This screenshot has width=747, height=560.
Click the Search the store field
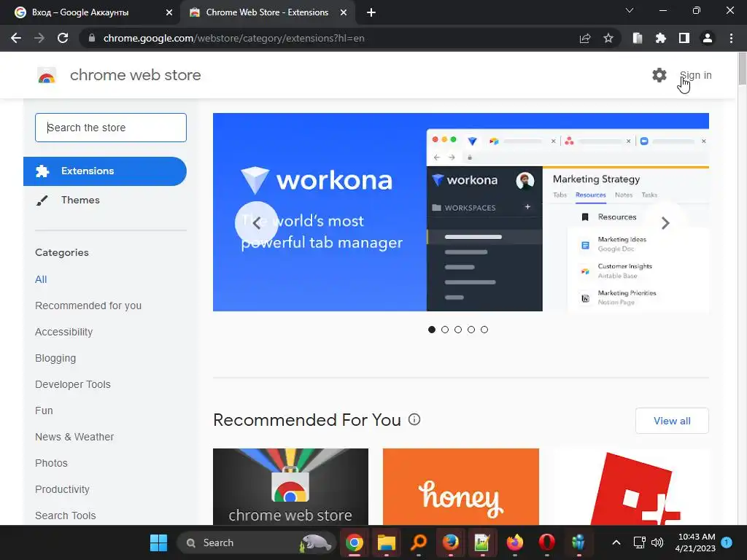[x=111, y=128]
